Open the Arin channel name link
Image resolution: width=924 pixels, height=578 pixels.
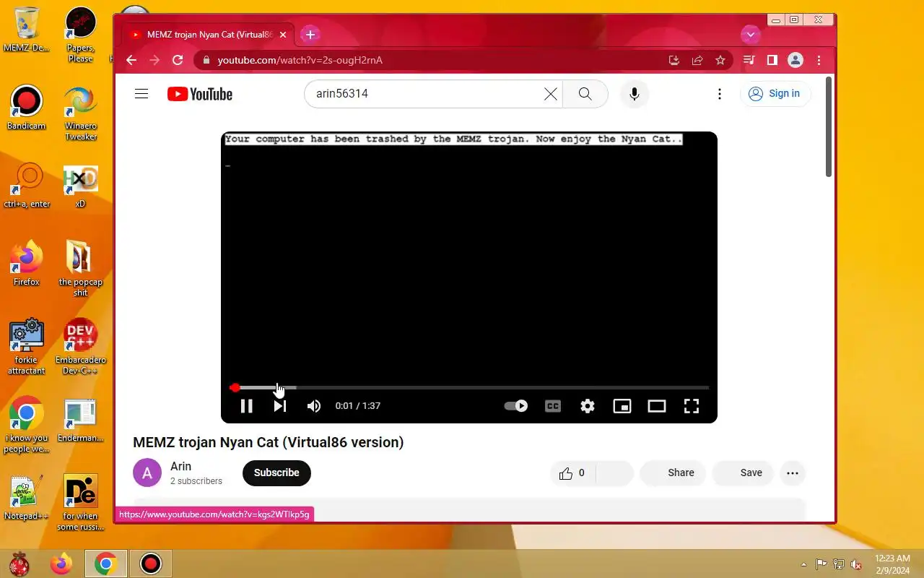click(181, 467)
